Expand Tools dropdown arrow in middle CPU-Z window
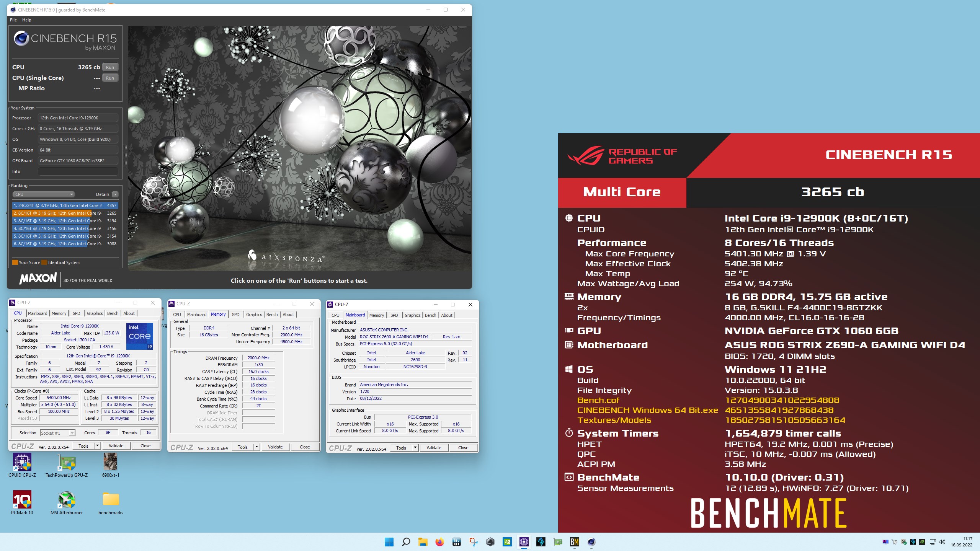This screenshot has height=551, width=980. (256, 447)
